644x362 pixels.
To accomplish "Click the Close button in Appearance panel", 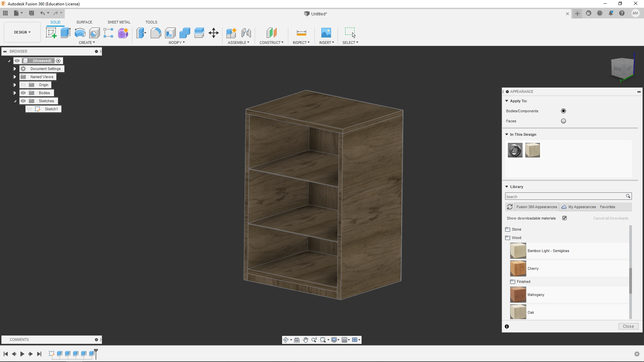I will 628,326.
